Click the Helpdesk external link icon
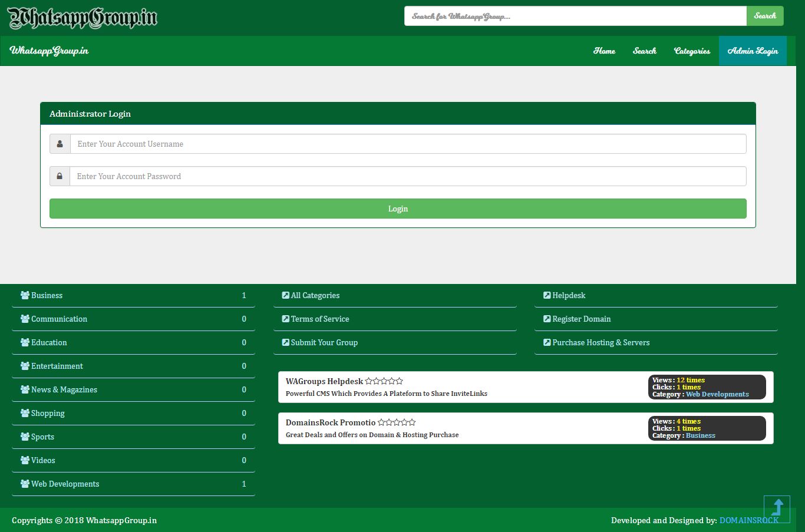Image resolution: width=805 pixels, height=532 pixels. (547, 295)
